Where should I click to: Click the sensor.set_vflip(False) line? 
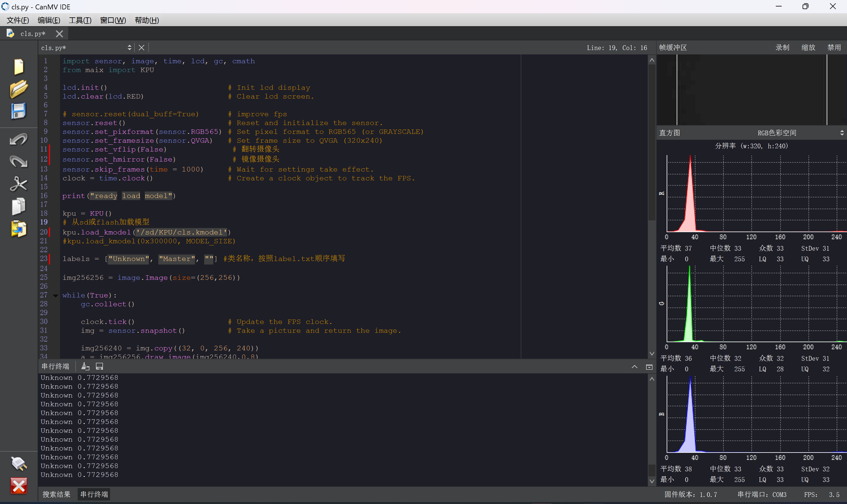click(114, 149)
